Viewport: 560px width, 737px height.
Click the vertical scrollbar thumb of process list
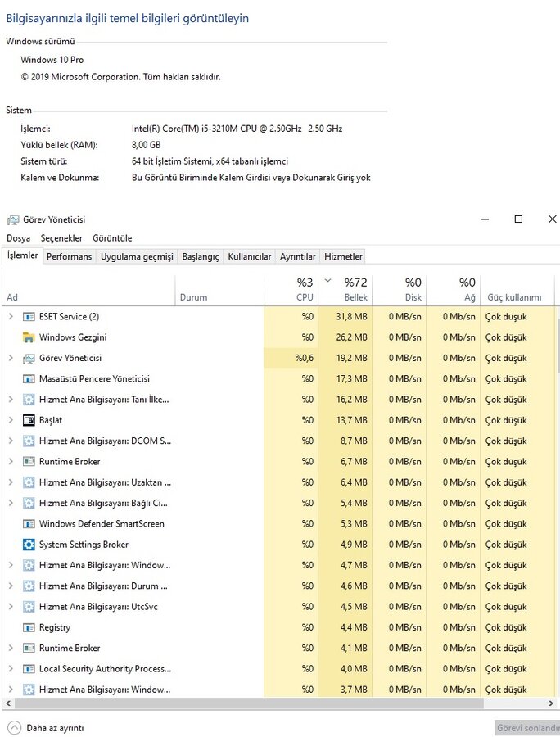pos(558,346)
